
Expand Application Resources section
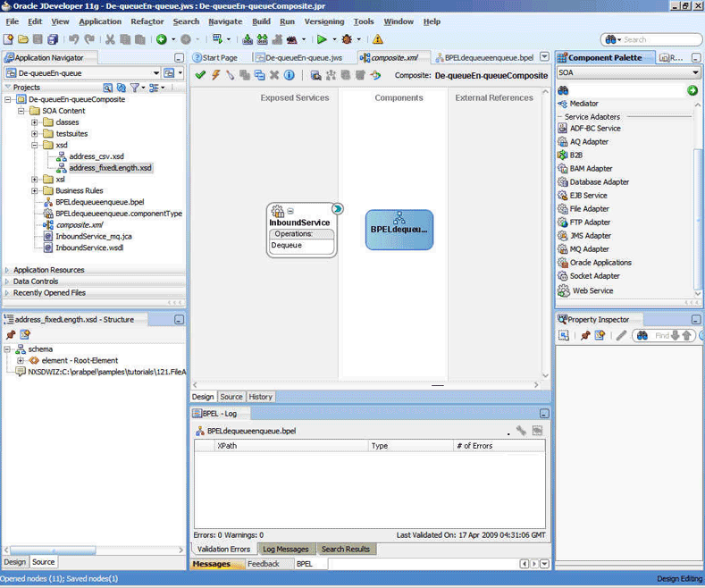[7, 270]
